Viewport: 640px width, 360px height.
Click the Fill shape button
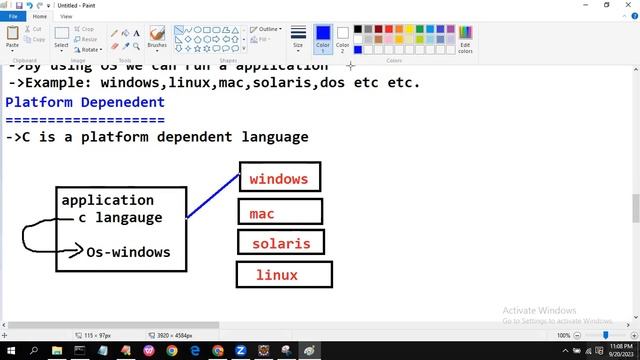[x=260, y=39]
